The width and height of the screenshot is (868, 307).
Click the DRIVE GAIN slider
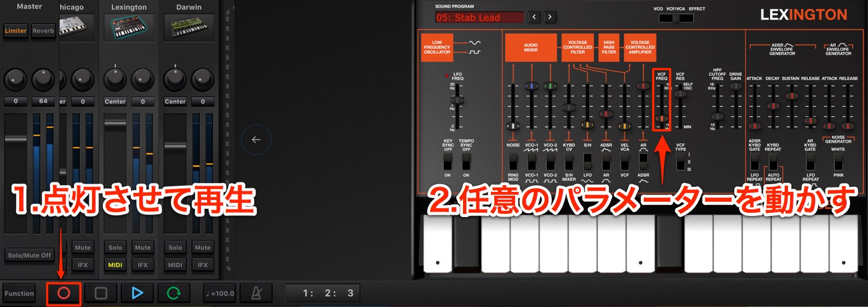[736, 86]
